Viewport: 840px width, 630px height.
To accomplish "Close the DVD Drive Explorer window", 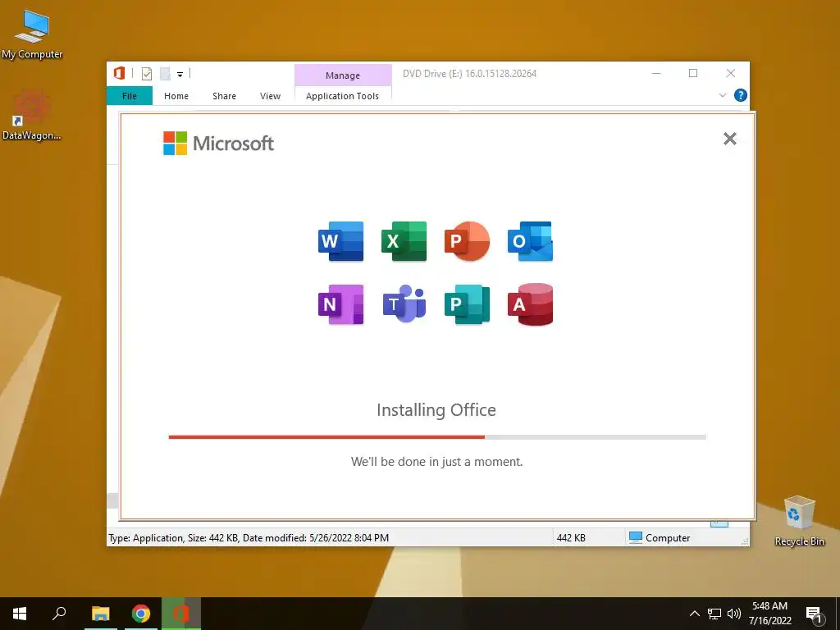I will pos(731,73).
